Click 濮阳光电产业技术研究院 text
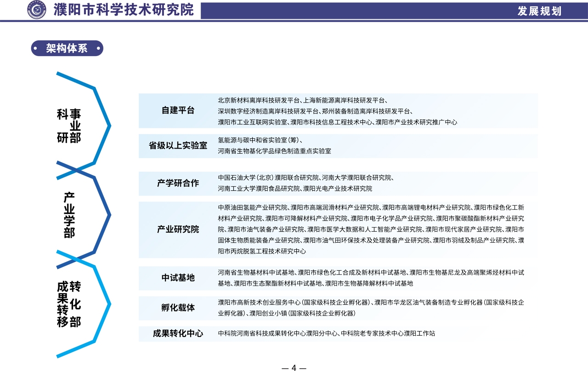Viewport: 588px width, 371px height. coord(338,188)
